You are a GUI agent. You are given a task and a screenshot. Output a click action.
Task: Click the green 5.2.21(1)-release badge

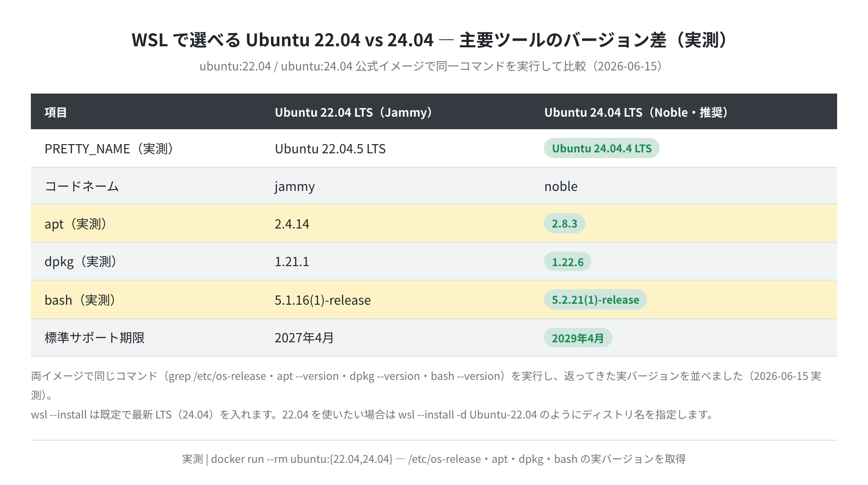coord(596,299)
